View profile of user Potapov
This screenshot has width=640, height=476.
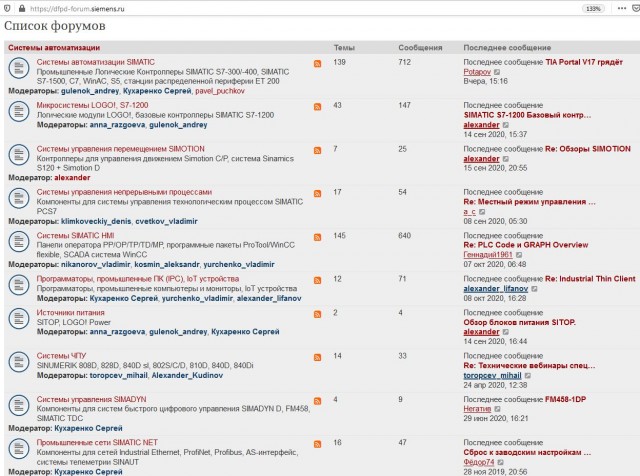[477, 72]
